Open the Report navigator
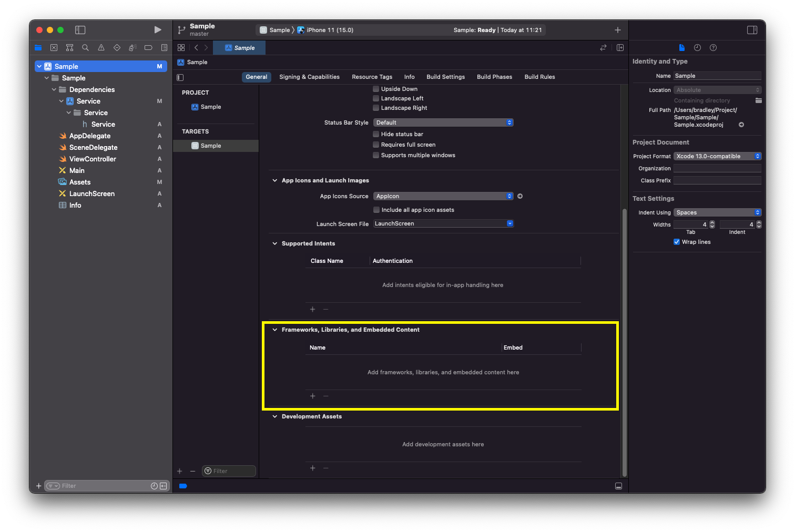The width and height of the screenshot is (795, 532). [164, 48]
